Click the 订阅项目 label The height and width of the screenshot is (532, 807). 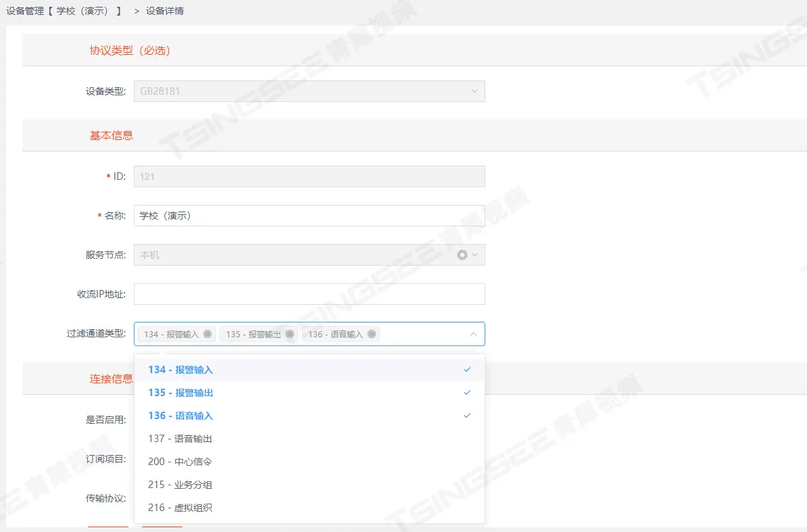105,459
